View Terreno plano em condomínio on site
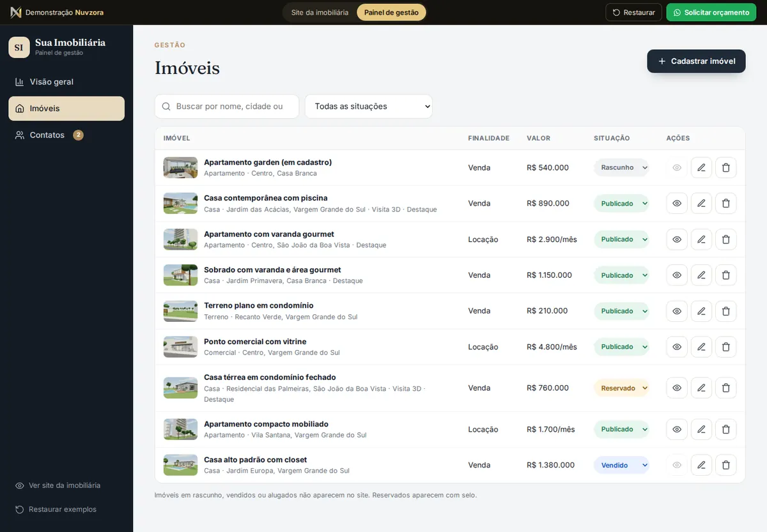 677,311
